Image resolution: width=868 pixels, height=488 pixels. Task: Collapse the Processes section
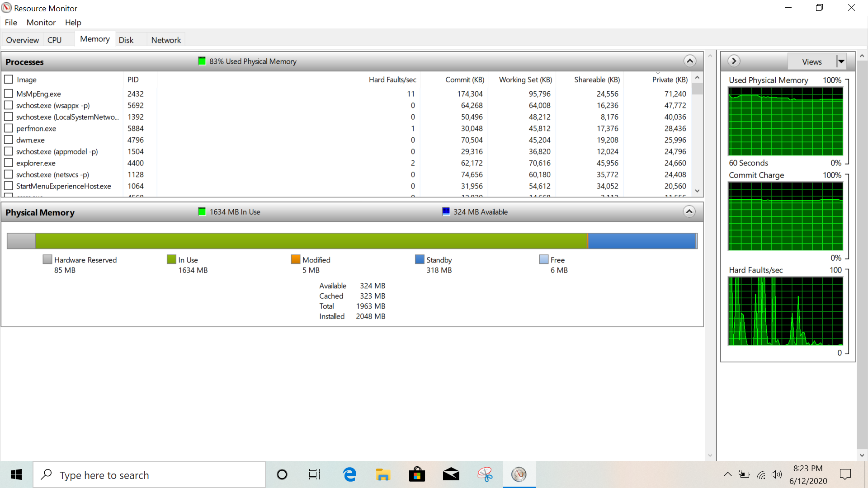click(x=689, y=61)
